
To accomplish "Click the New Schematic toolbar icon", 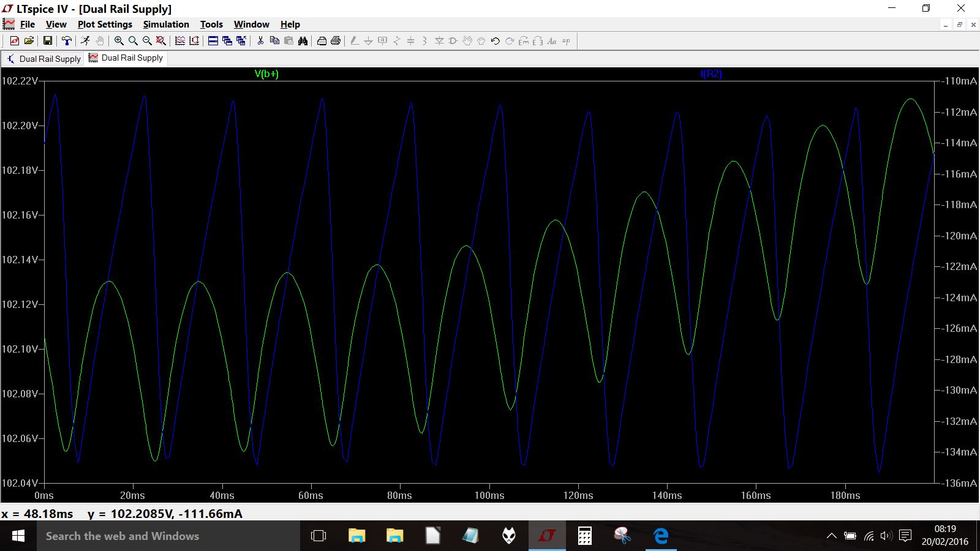I will [x=15, y=41].
